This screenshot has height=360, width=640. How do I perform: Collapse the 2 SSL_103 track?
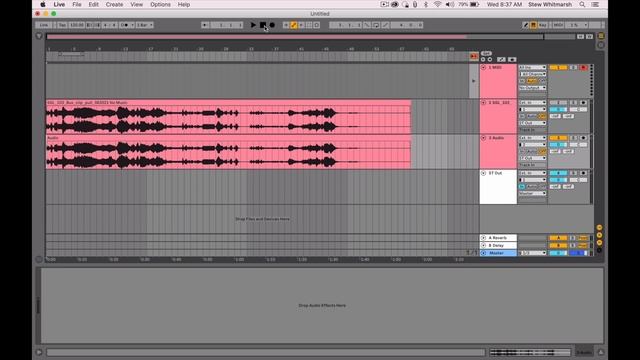(483, 102)
